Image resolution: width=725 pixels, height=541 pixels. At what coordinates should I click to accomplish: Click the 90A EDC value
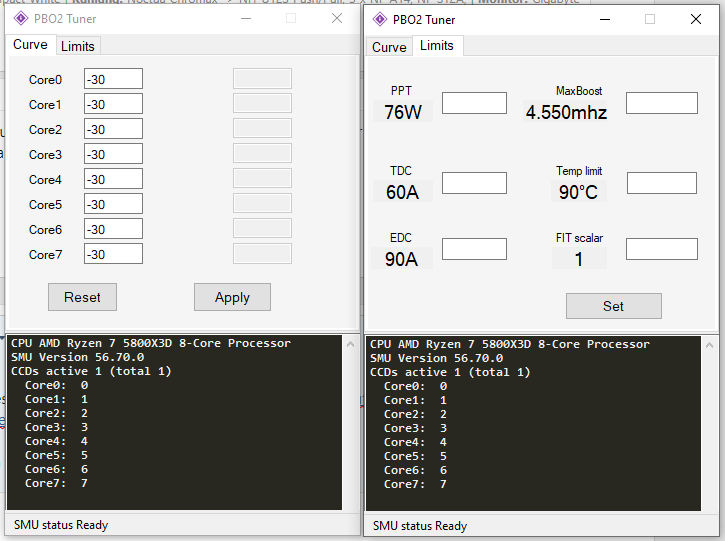point(402,259)
